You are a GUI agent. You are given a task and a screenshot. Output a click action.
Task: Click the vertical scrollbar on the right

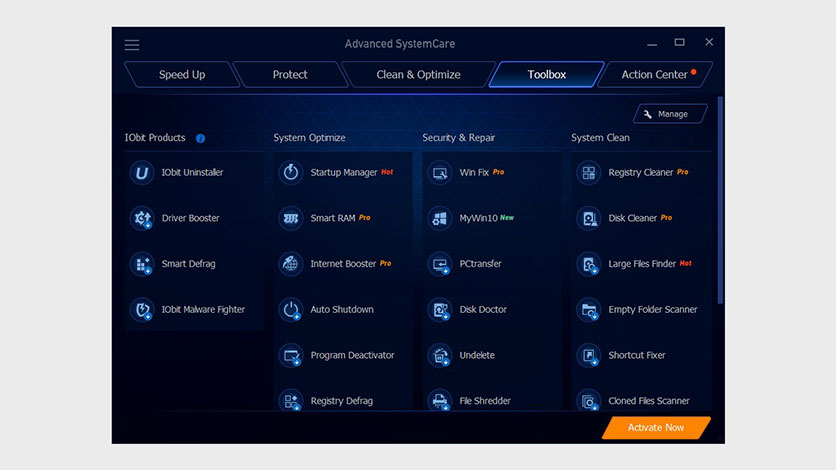click(720, 200)
